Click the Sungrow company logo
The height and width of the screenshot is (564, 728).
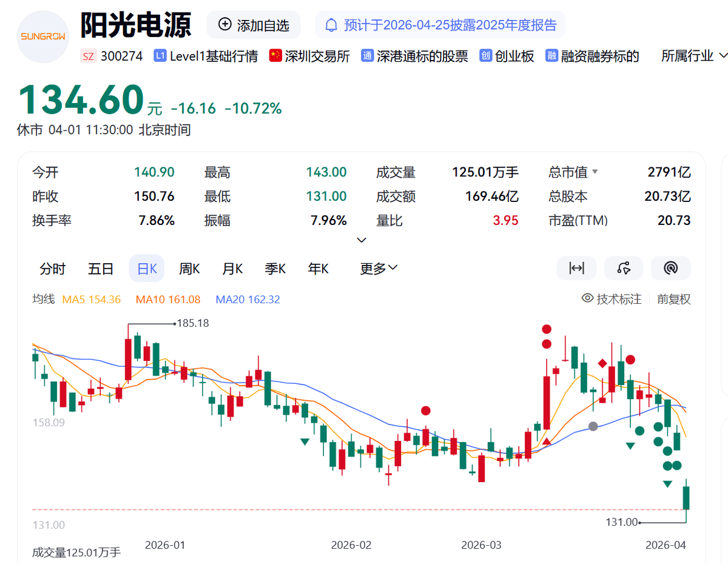pos(43,36)
